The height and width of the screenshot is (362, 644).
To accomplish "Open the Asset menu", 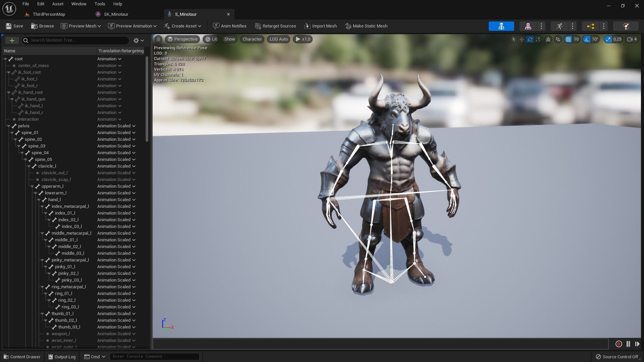I will tap(58, 4).
